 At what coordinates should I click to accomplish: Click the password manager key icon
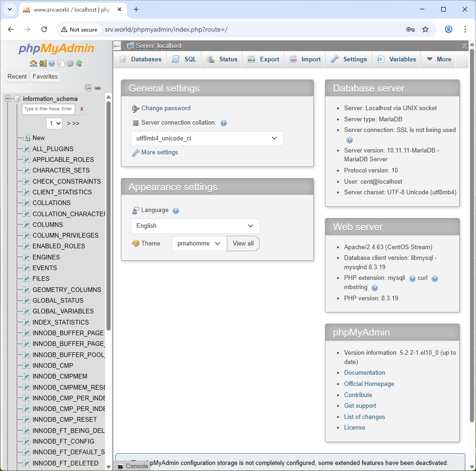410,29
